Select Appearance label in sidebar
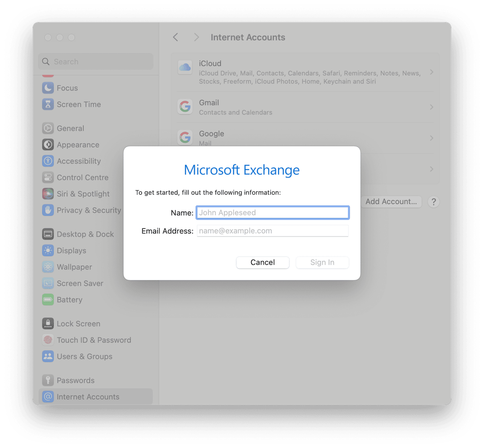 point(78,144)
